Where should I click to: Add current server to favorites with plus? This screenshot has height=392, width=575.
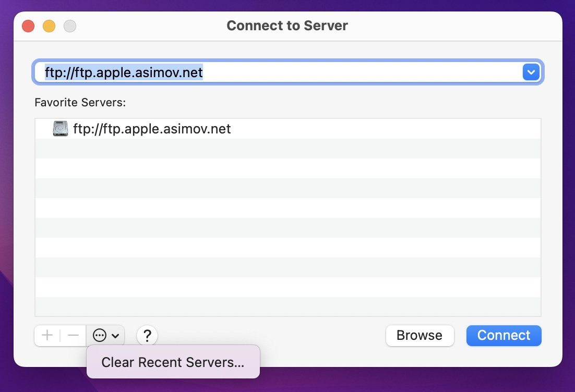point(47,335)
